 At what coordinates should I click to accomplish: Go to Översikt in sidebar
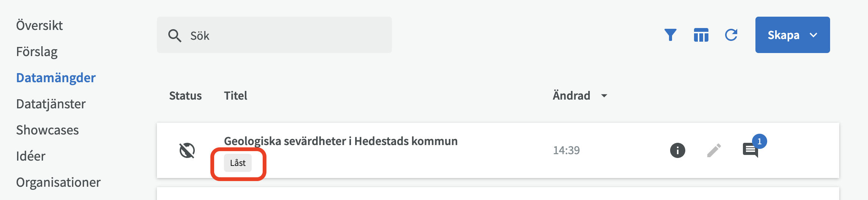(39, 25)
